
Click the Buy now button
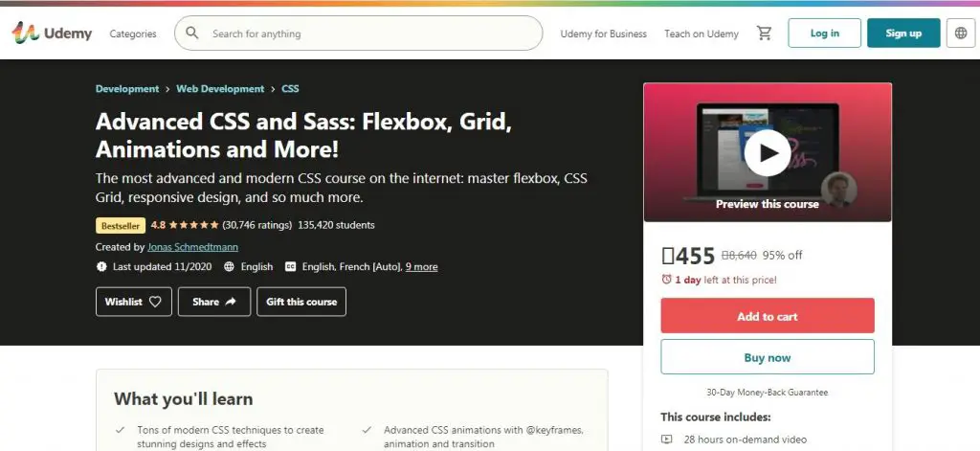768,357
